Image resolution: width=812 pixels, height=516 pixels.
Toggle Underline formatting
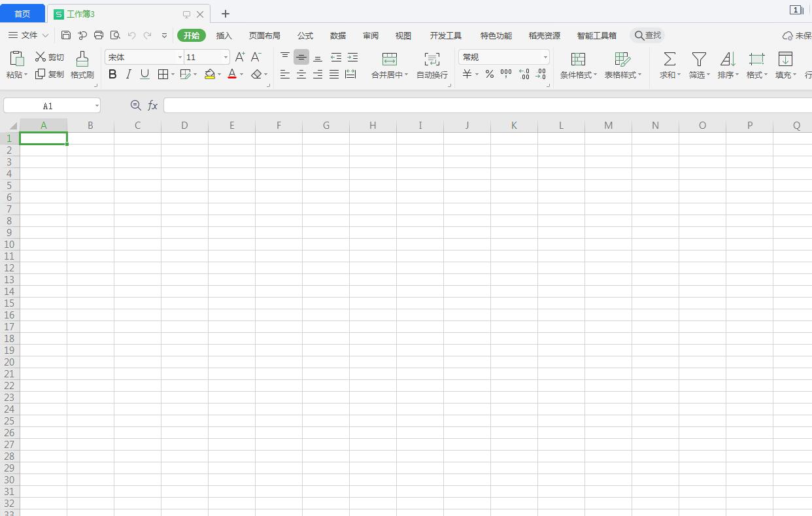pyautogui.click(x=145, y=75)
